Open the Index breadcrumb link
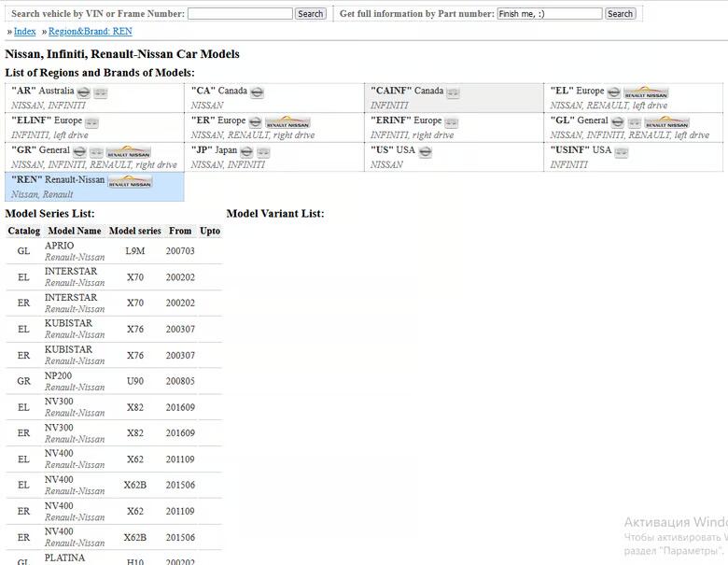The image size is (728, 565). tap(24, 32)
